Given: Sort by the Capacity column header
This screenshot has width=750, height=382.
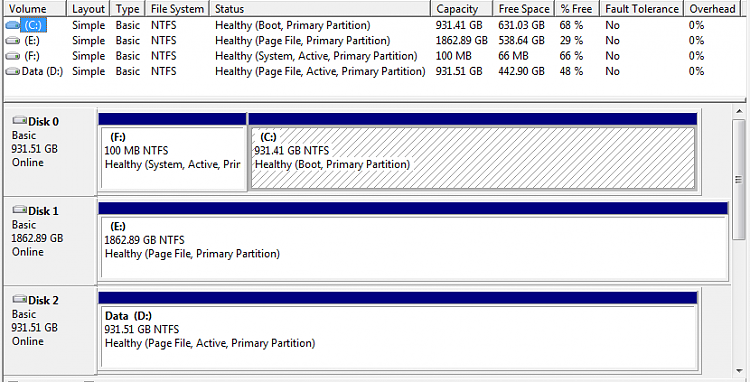Looking at the screenshot, I should (x=461, y=9).
